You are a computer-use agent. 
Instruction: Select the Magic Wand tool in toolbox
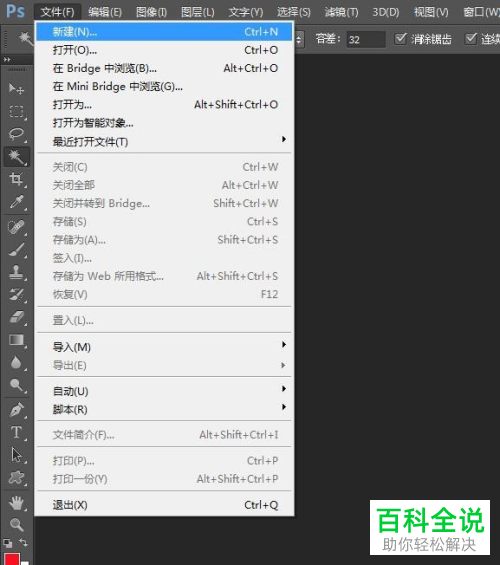tap(16, 157)
